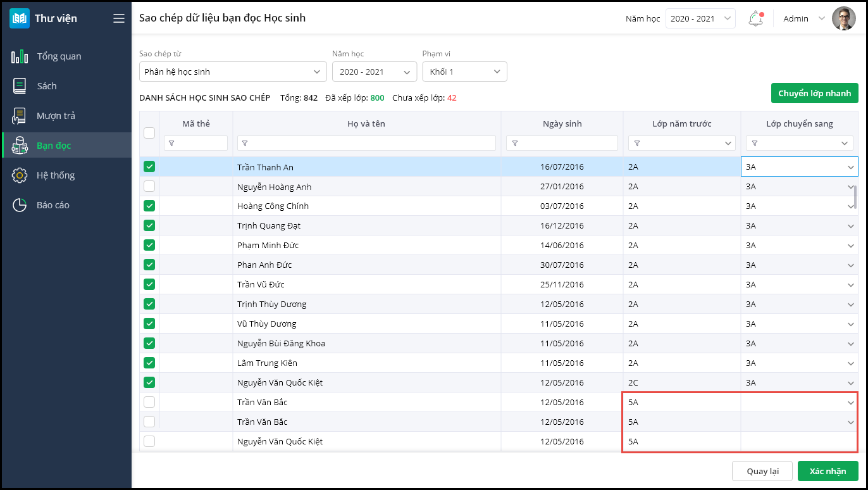
Task: Click the Xác nhận button
Action: point(828,471)
